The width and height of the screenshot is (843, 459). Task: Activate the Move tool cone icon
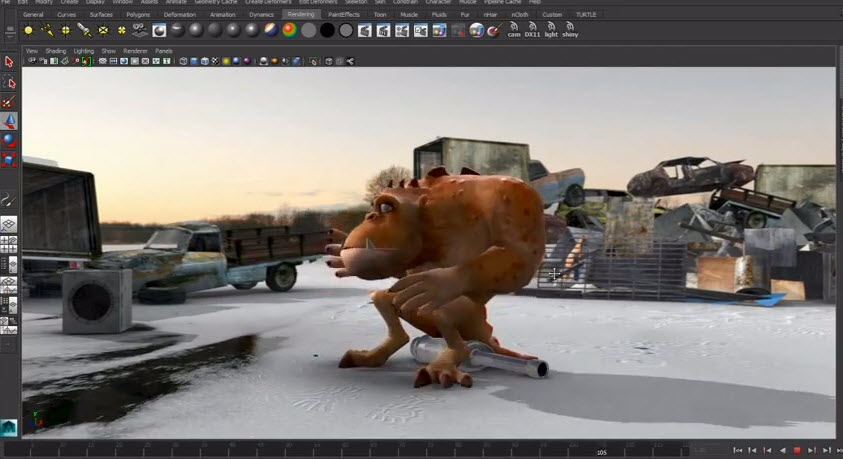[x=9, y=121]
